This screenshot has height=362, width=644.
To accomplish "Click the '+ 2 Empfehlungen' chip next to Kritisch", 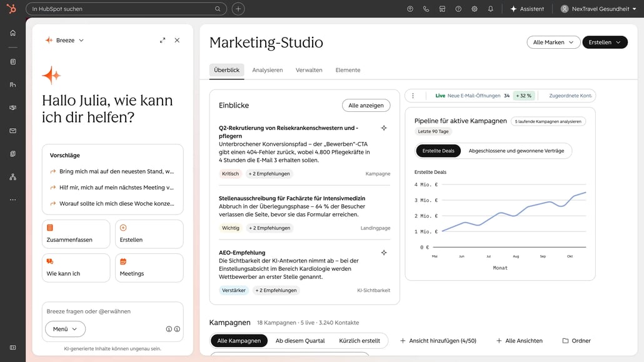I will pyautogui.click(x=269, y=174).
